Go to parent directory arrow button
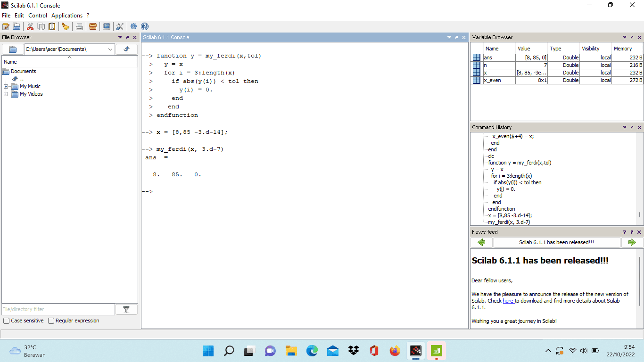The height and width of the screenshot is (362, 644). (x=126, y=49)
